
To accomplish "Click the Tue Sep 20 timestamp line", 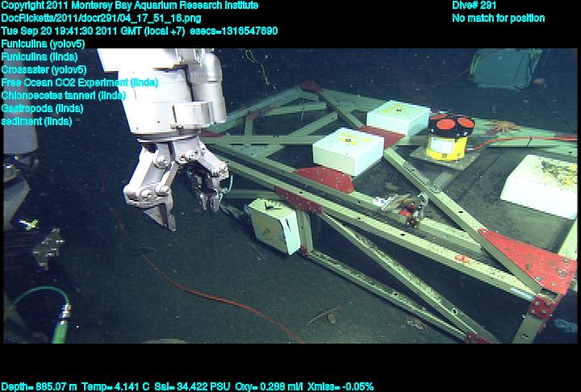I will [x=140, y=31].
